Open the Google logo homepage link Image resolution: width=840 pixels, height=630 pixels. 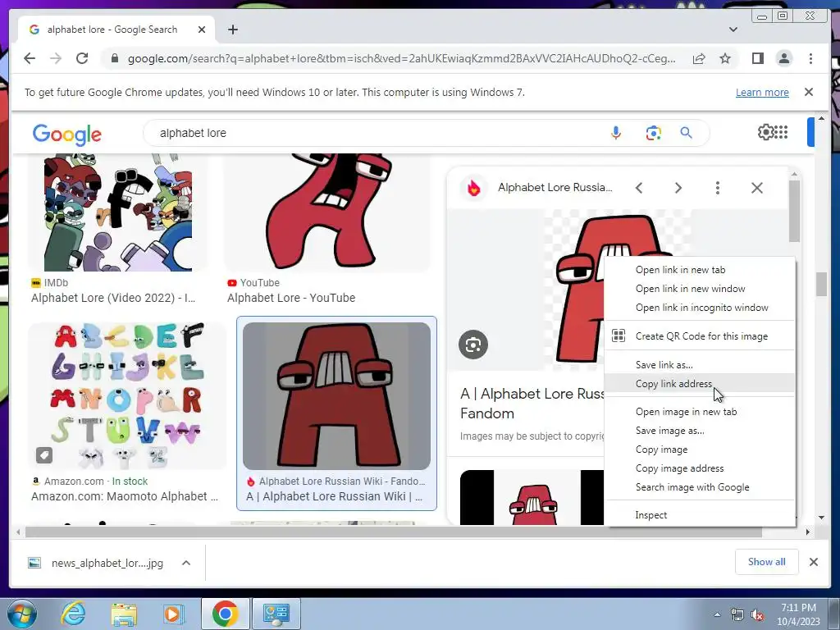pos(67,134)
